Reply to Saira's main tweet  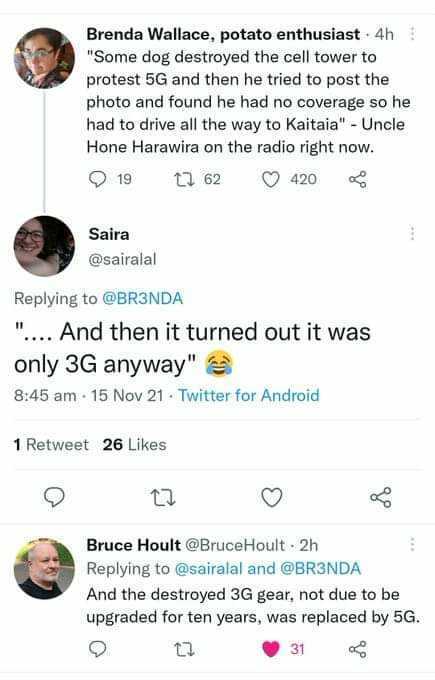(55, 497)
